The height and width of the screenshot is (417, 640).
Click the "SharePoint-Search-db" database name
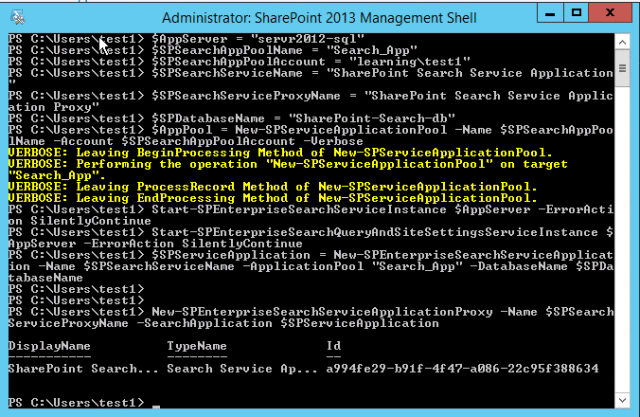(372, 119)
